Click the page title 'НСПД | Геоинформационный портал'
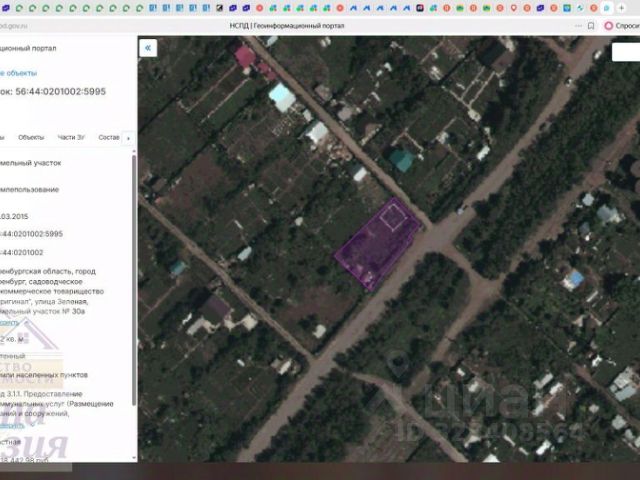This screenshot has width=640, height=480. [287, 26]
